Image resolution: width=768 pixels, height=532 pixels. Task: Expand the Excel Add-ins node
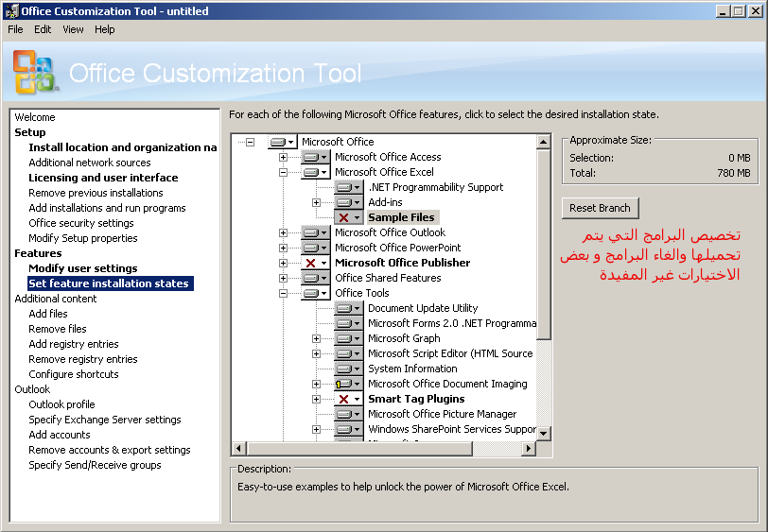click(317, 202)
